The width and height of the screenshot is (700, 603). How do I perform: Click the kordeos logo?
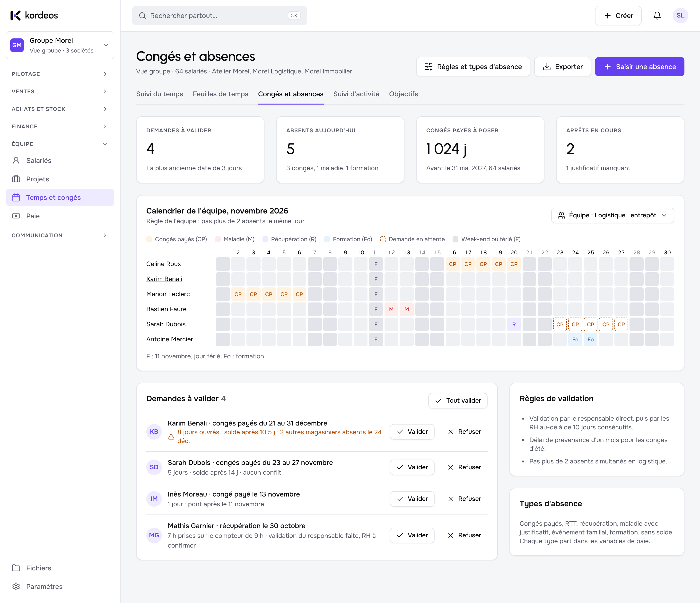coord(34,16)
